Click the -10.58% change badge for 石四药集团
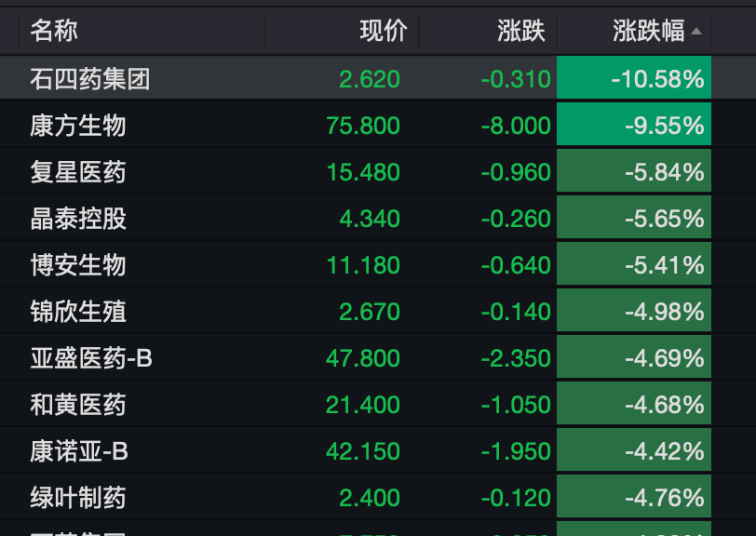The height and width of the screenshot is (536, 756). [x=634, y=79]
